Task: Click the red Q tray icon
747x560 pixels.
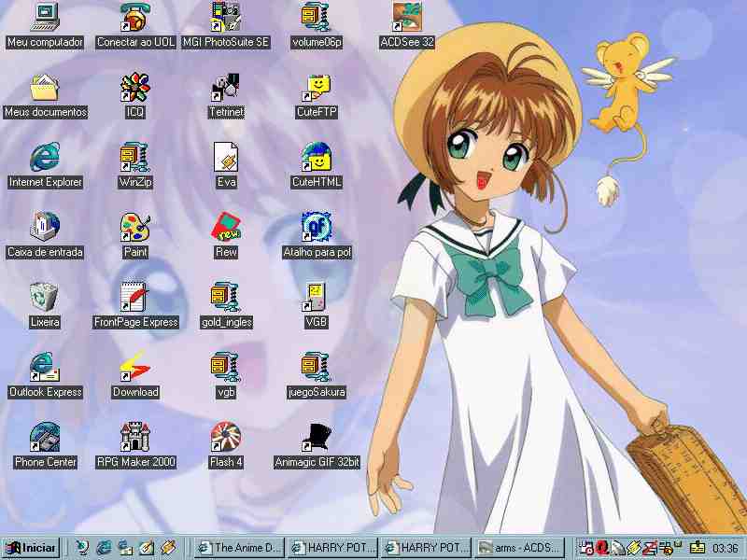Action: pos(601,548)
